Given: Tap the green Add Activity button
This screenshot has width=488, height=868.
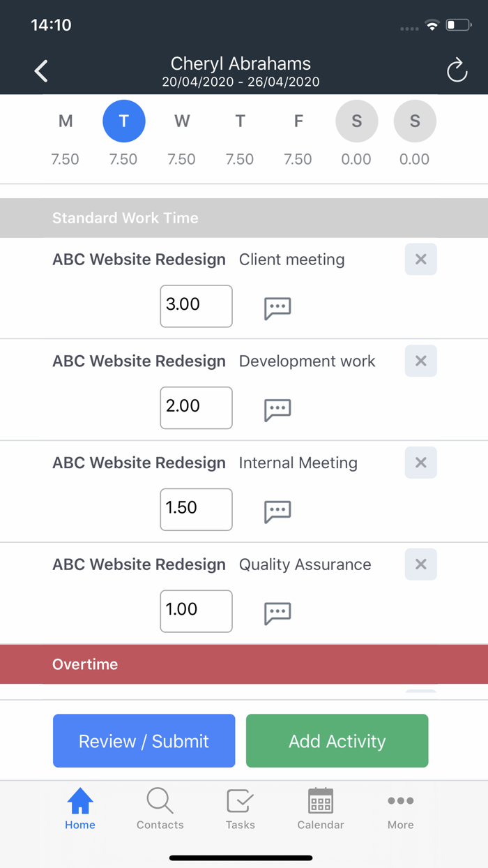Looking at the screenshot, I should [x=337, y=741].
